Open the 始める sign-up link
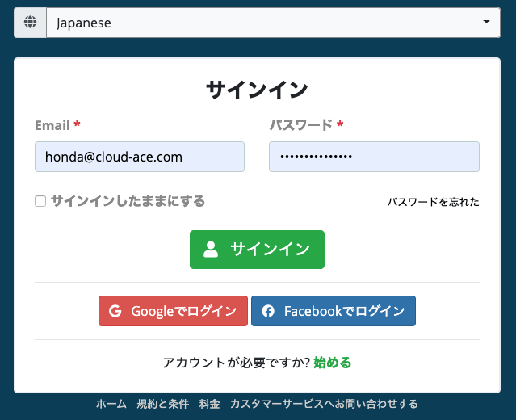 point(333,363)
